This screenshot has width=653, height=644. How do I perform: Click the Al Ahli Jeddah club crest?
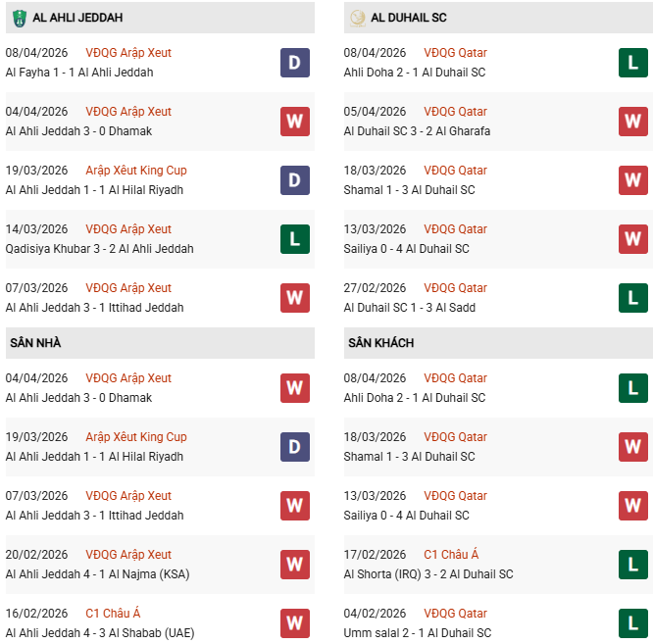click(x=19, y=18)
